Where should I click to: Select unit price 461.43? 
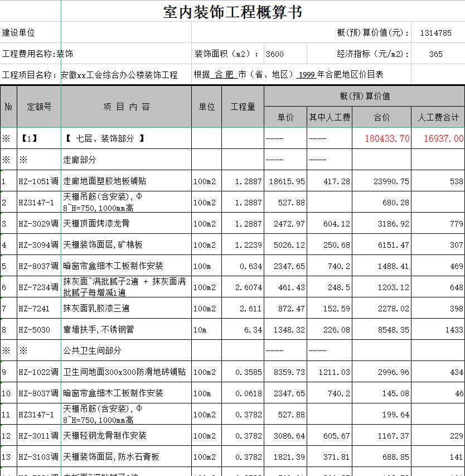point(292,287)
